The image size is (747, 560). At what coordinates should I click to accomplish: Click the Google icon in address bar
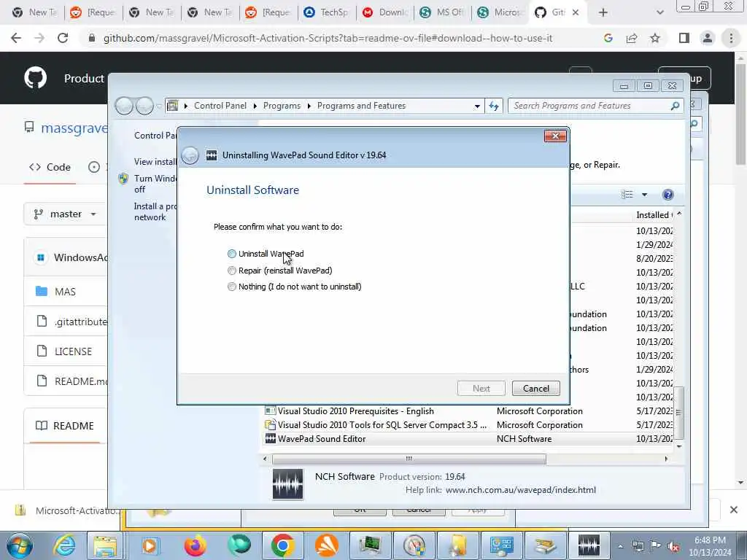[x=608, y=38]
